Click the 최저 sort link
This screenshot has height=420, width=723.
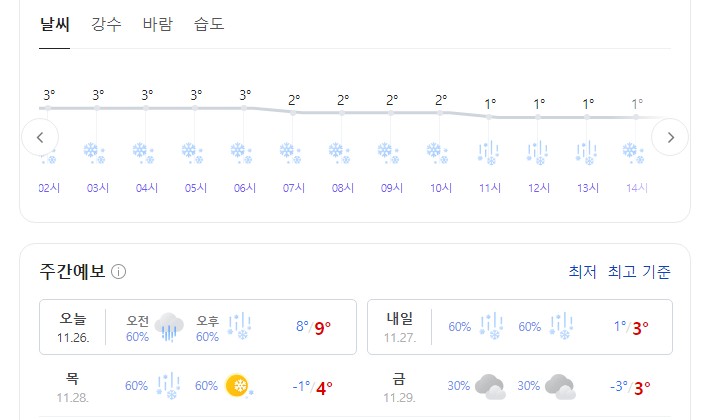click(x=582, y=272)
